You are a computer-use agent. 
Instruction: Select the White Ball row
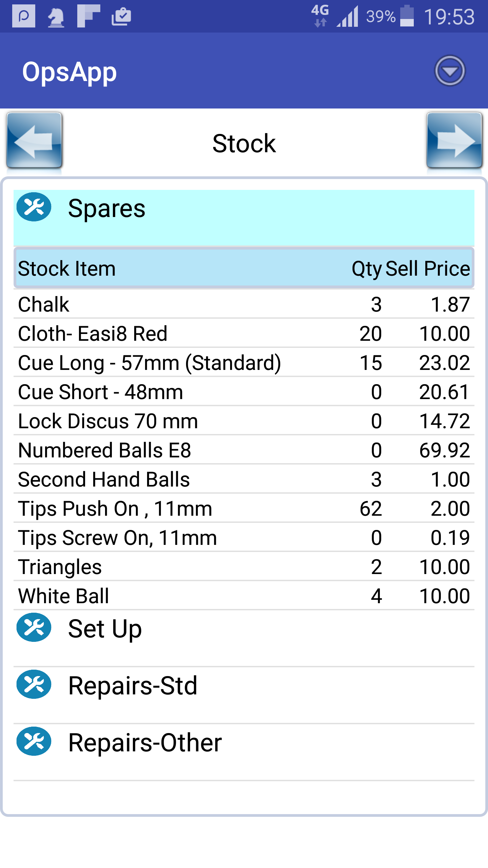pyautogui.click(x=244, y=596)
